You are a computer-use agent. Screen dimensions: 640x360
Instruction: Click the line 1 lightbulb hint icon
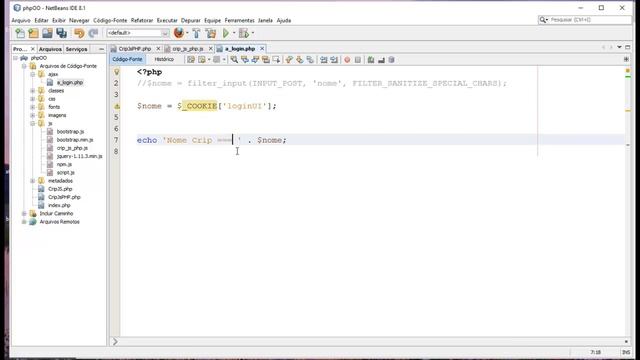click(117, 72)
